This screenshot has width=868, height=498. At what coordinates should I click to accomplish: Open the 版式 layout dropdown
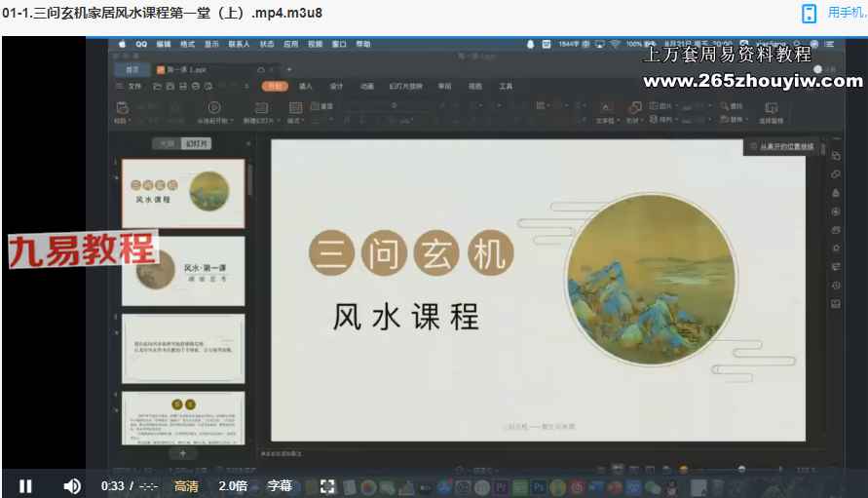(x=295, y=120)
